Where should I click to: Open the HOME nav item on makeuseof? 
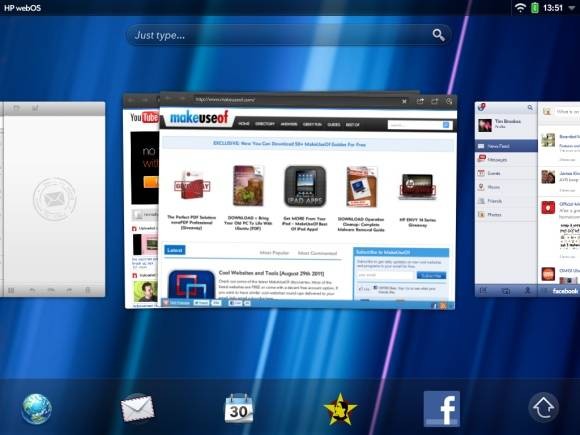(244, 124)
